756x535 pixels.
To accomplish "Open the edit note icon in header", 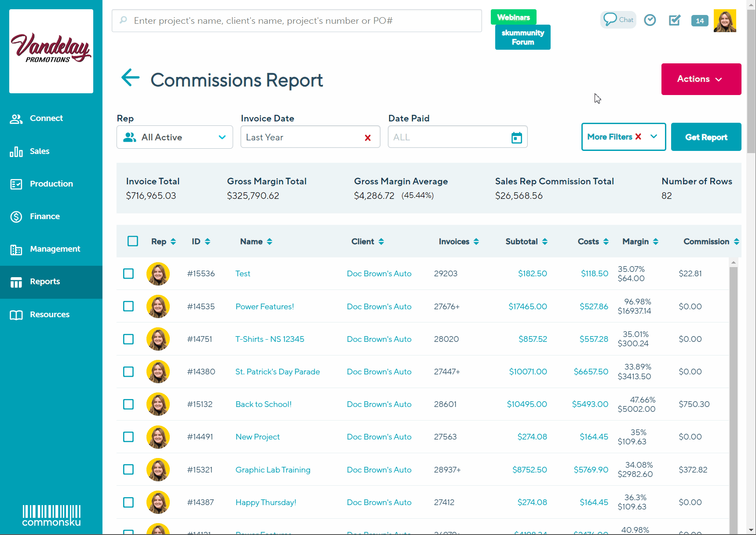I will click(x=674, y=20).
